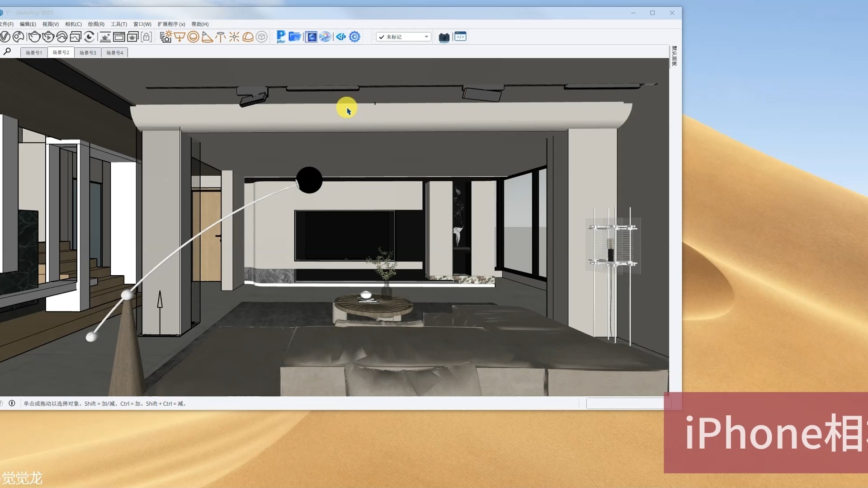Click the black camera toolbar icon
Viewport: 868px width, 488px height.
[444, 37]
